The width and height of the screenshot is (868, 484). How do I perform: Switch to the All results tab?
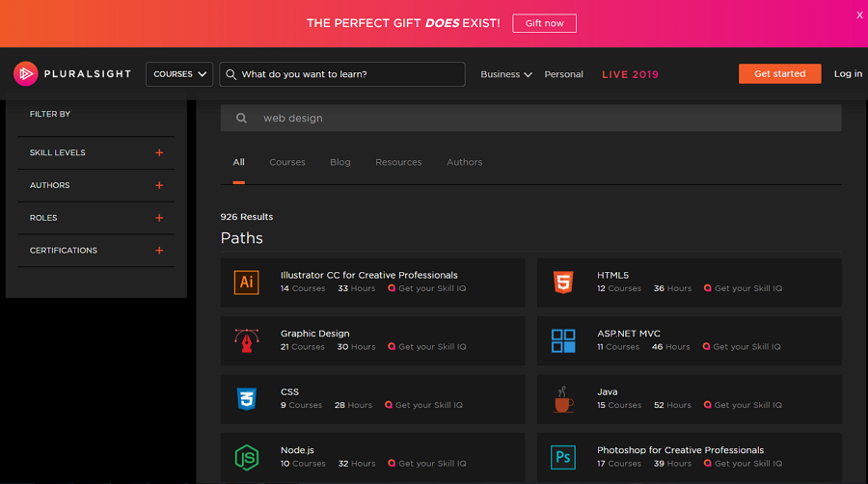238,162
